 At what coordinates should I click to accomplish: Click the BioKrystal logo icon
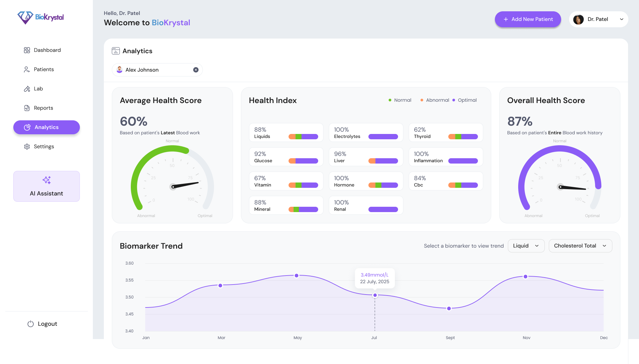[25, 17]
